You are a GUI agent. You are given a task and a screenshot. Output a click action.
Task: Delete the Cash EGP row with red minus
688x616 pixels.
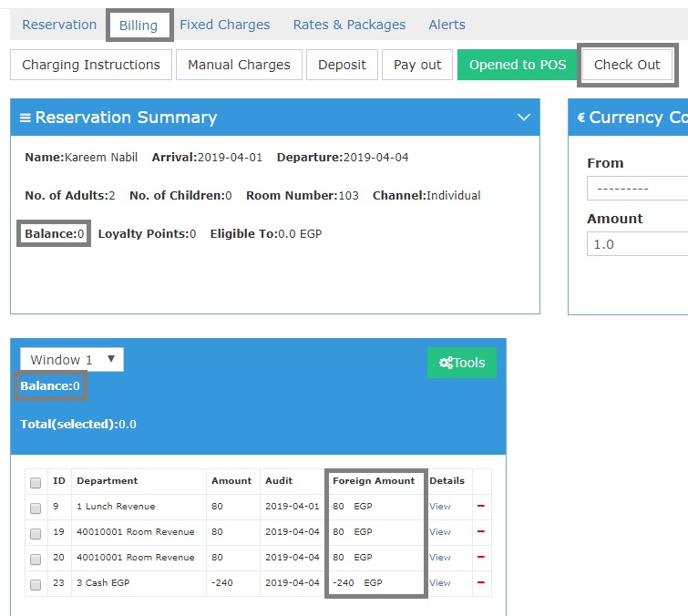click(x=481, y=582)
